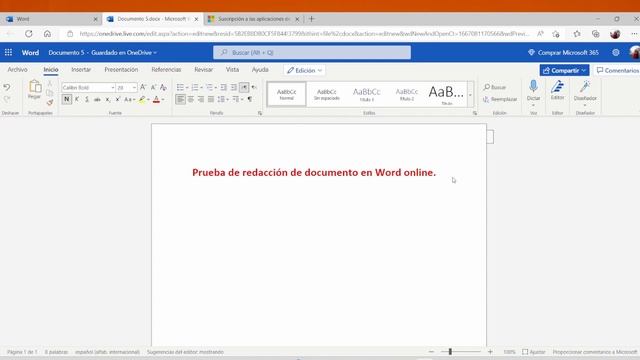Open Comentarios pane
The width and height of the screenshot is (640, 360).
coord(618,70)
